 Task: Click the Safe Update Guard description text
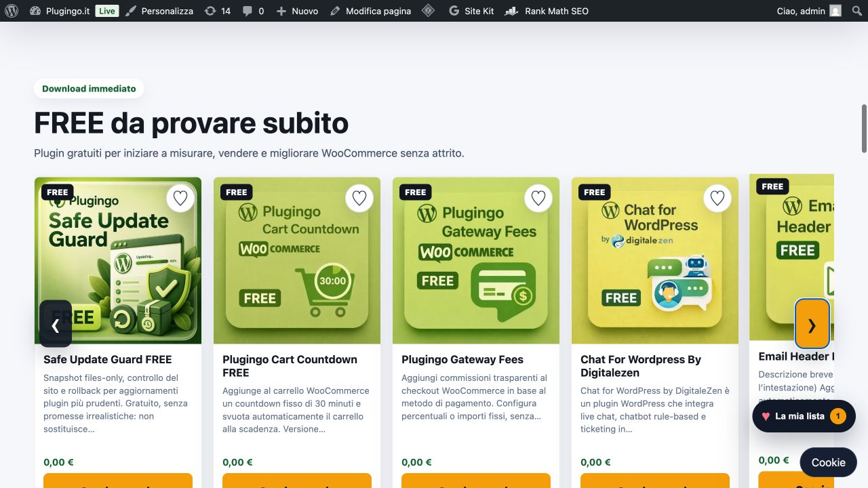[116, 403]
